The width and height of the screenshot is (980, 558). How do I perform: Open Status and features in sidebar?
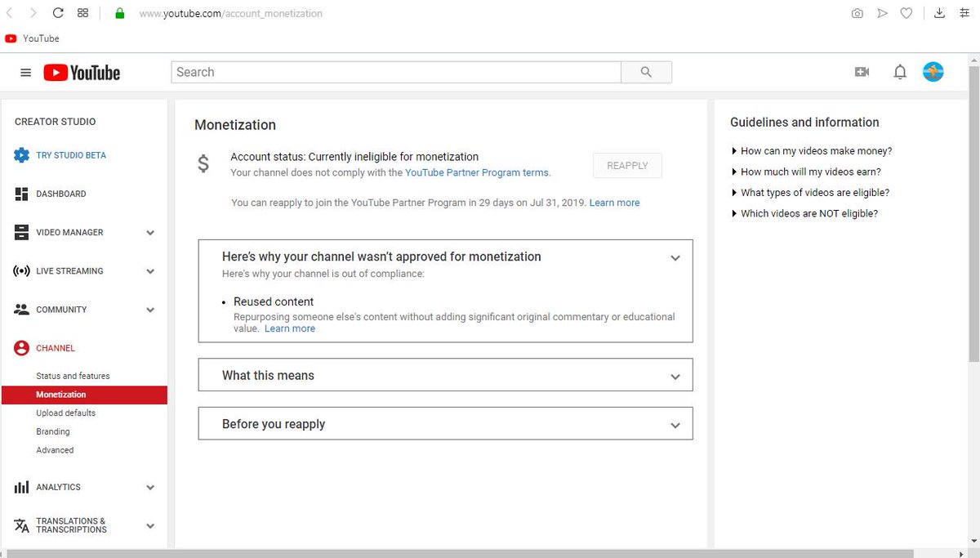click(73, 376)
